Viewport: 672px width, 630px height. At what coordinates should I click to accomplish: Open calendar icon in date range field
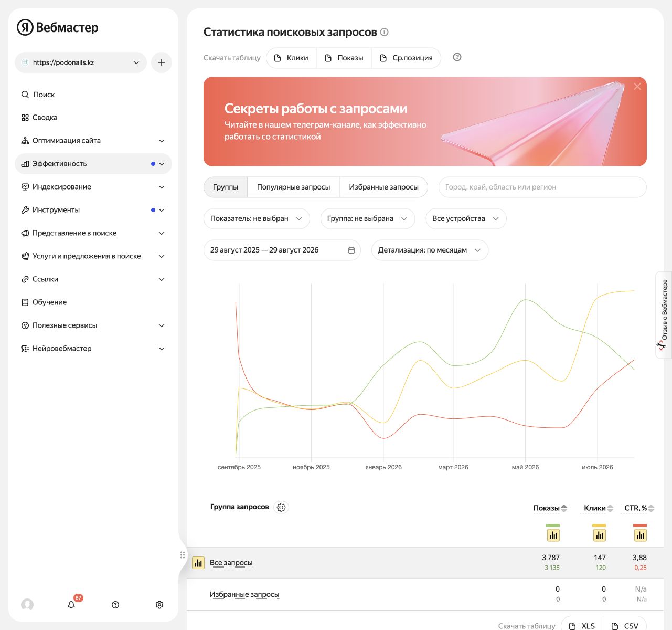coord(351,250)
